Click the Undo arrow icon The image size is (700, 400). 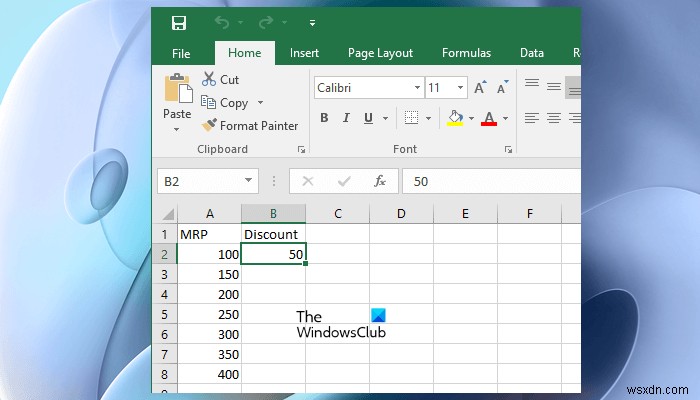click(x=222, y=22)
